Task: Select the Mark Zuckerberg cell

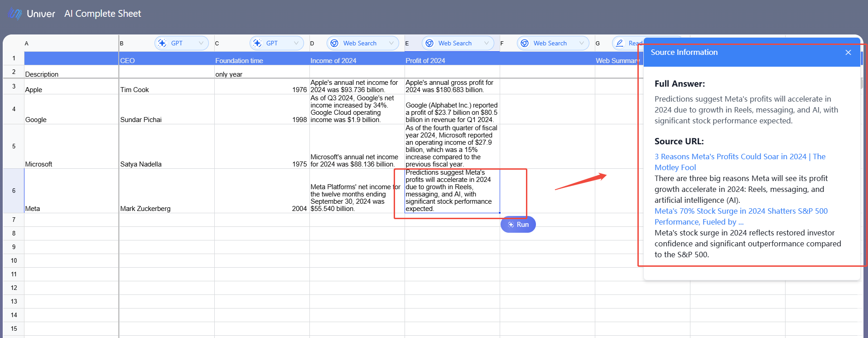Action: (x=167, y=191)
